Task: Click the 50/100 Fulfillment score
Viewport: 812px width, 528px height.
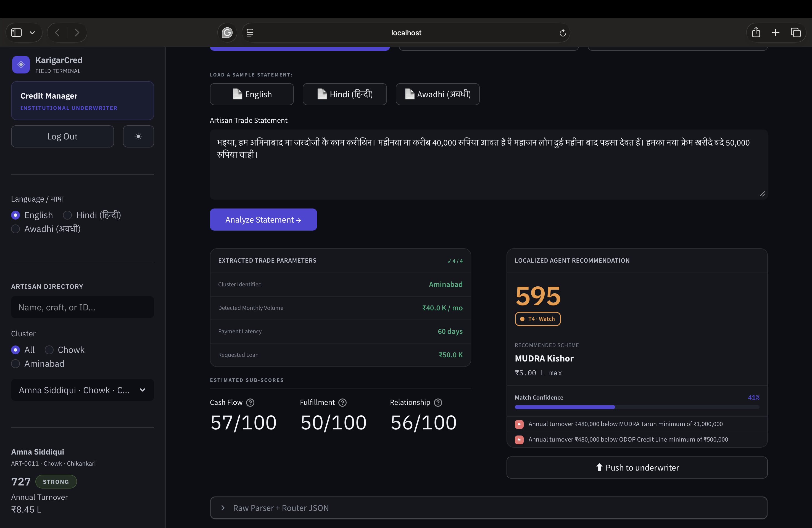Action: point(333,423)
